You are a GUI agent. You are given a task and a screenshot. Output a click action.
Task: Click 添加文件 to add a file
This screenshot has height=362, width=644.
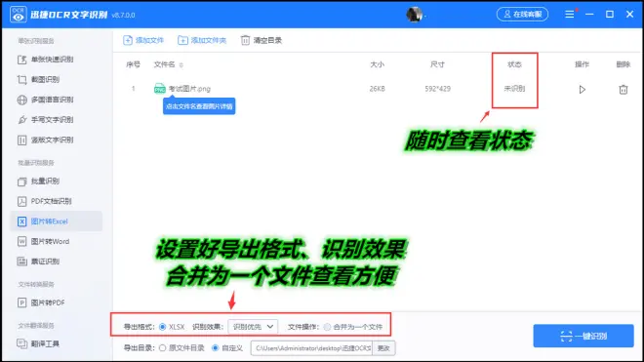coord(143,40)
